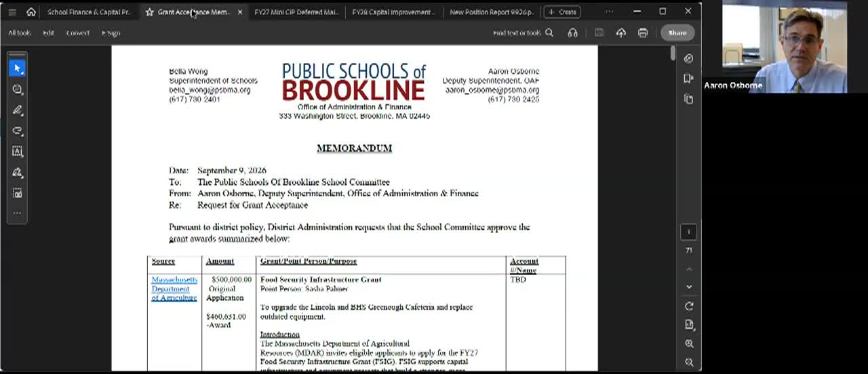Click the Save icon
This screenshot has width=868, height=374.
point(599,33)
